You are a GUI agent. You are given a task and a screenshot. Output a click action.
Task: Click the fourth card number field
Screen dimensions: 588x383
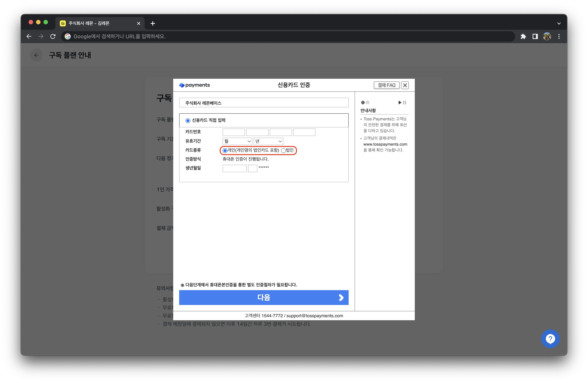pos(304,132)
